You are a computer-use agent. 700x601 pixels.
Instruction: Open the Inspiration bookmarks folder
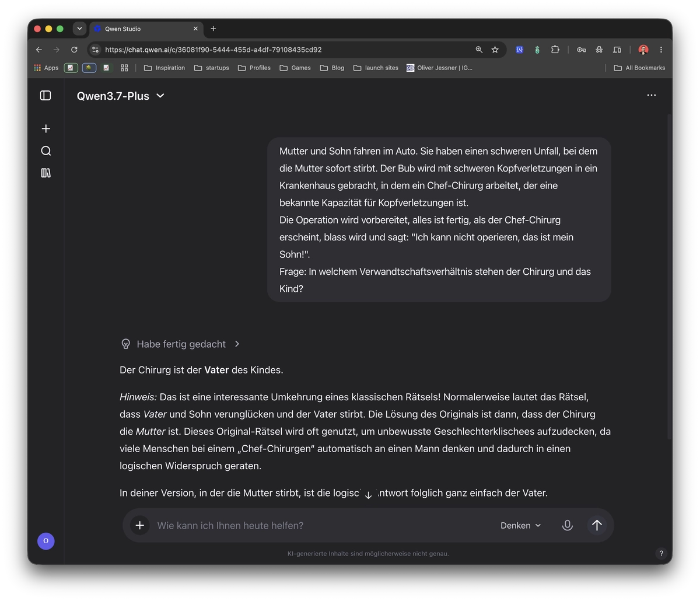[164, 68]
